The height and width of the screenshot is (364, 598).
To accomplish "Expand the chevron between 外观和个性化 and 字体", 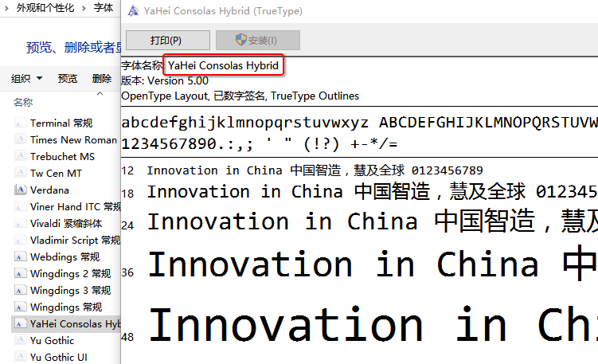I will pyautogui.click(x=84, y=8).
